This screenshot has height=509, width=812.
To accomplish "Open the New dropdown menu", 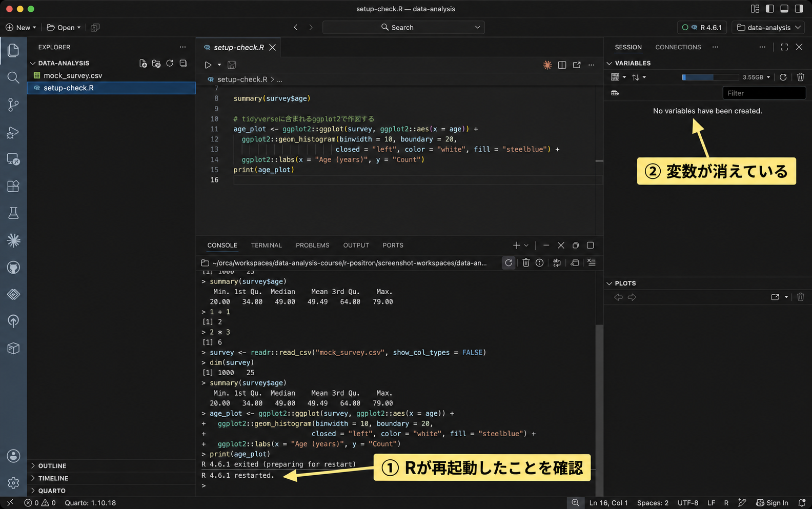I will click(x=21, y=27).
